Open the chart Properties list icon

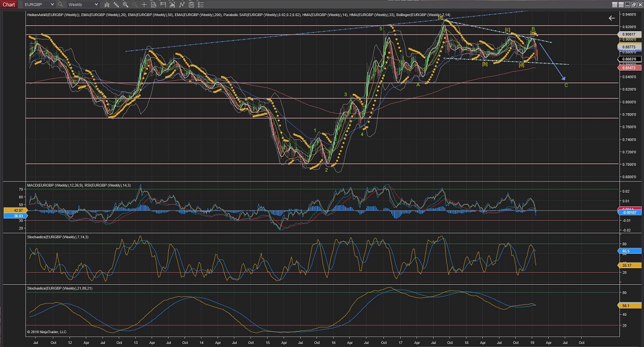201,5
